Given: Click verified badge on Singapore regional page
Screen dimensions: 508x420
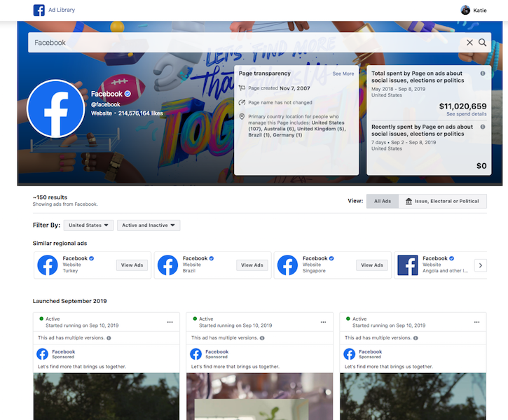Looking at the screenshot, I should [331, 258].
